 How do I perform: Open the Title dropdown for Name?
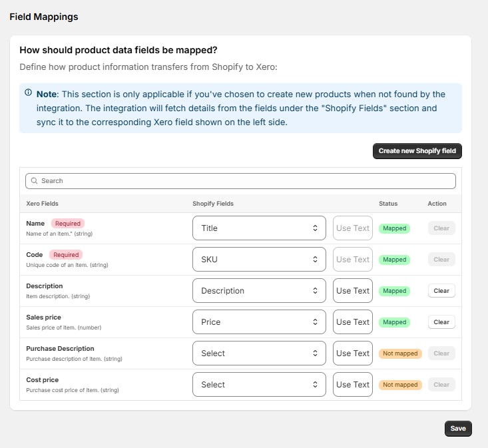(x=259, y=228)
